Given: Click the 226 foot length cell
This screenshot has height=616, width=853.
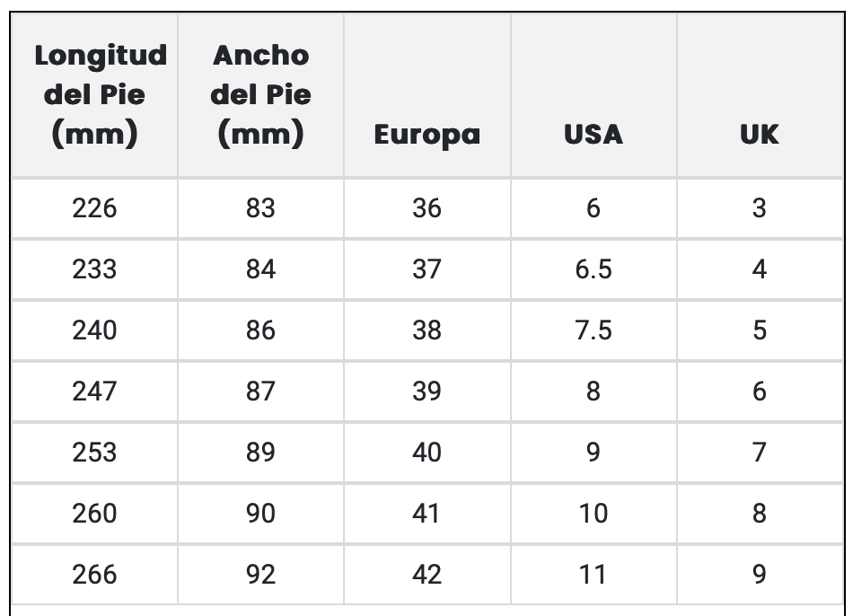Looking at the screenshot, I should (x=94, y=208).
